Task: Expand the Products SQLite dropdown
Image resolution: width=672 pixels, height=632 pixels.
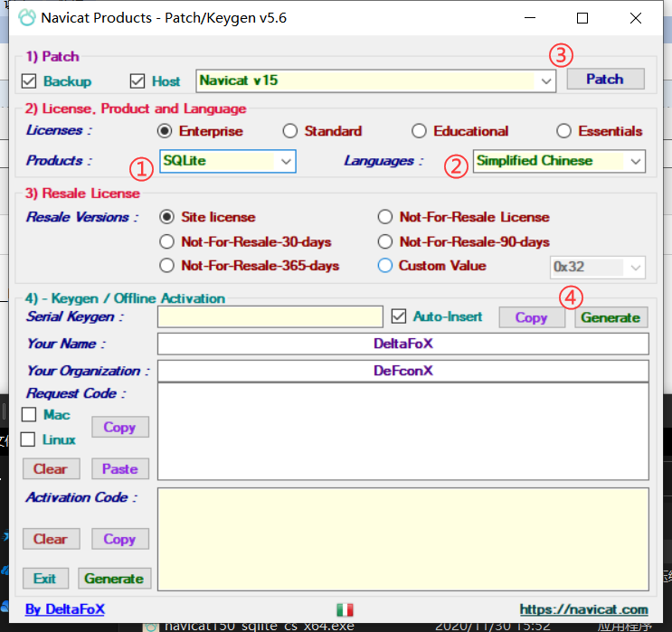Action: coord(228,161)
